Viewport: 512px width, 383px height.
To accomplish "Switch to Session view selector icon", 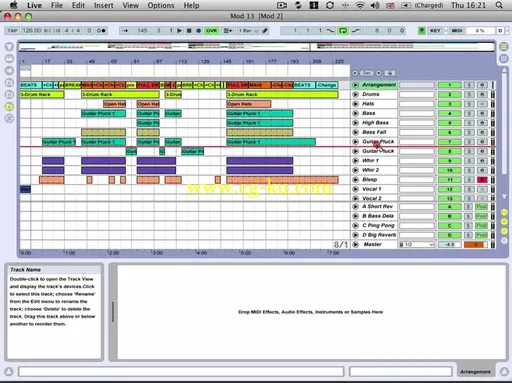I will (504, 59).
